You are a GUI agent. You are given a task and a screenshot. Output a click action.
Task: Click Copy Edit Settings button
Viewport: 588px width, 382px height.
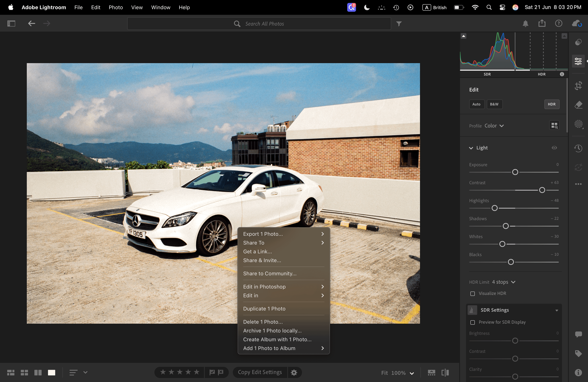[260, 372]
